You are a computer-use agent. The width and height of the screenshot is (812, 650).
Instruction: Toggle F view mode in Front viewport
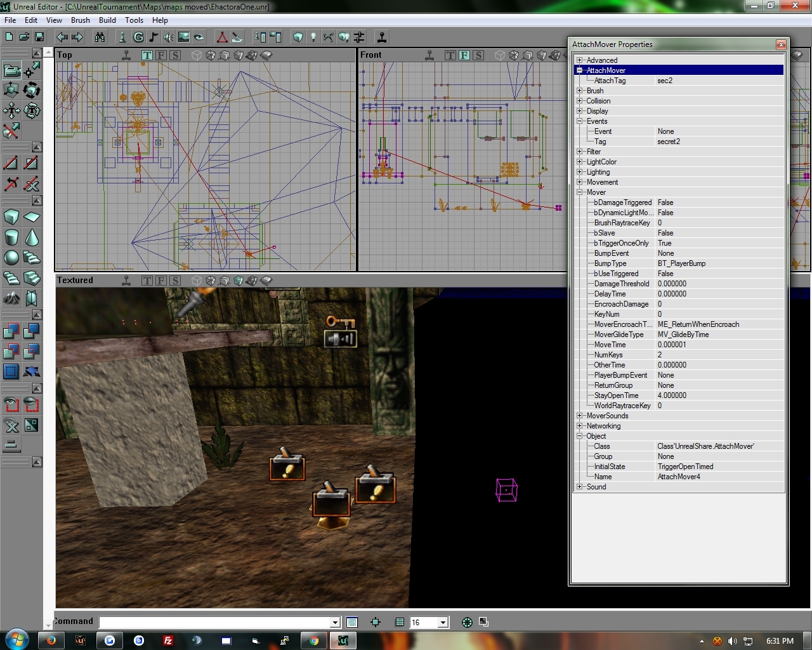[x=464, y=55]
